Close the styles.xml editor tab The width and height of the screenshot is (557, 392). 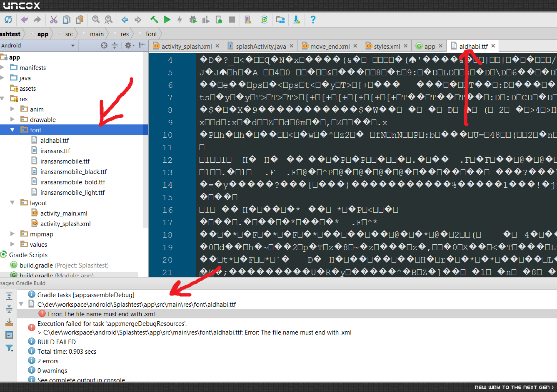click(405, 46)
